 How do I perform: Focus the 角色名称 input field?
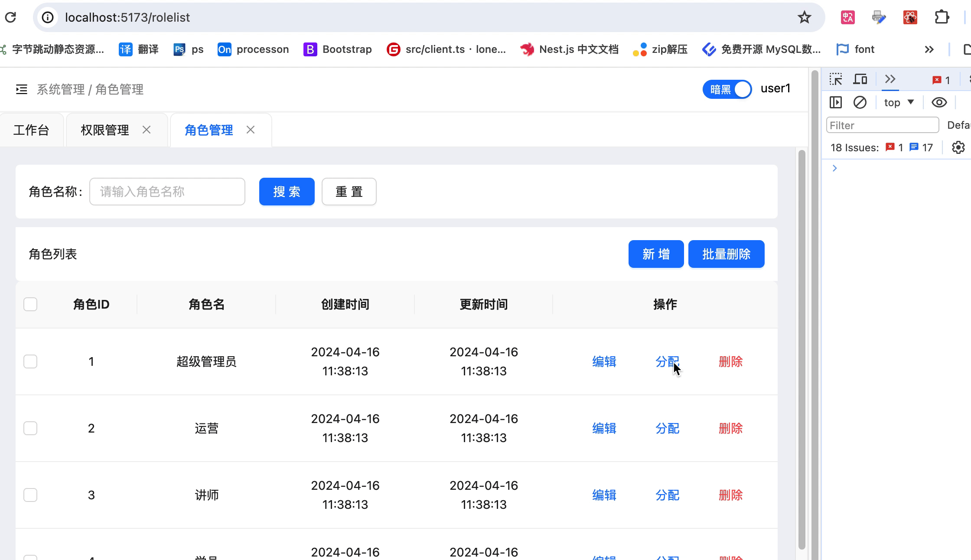click(x=167, y=192)
